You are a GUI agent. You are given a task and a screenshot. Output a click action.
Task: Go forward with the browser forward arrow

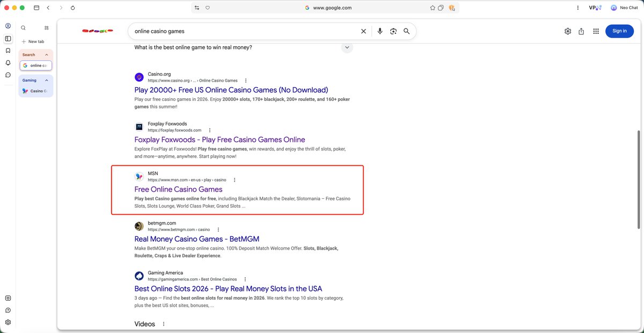click(x=61, y=8)
